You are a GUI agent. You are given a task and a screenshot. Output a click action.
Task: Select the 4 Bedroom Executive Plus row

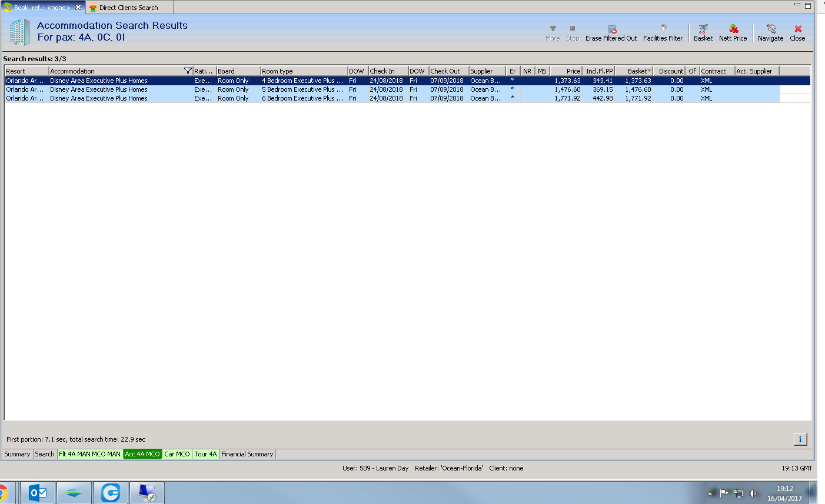(x=407, y=81)
